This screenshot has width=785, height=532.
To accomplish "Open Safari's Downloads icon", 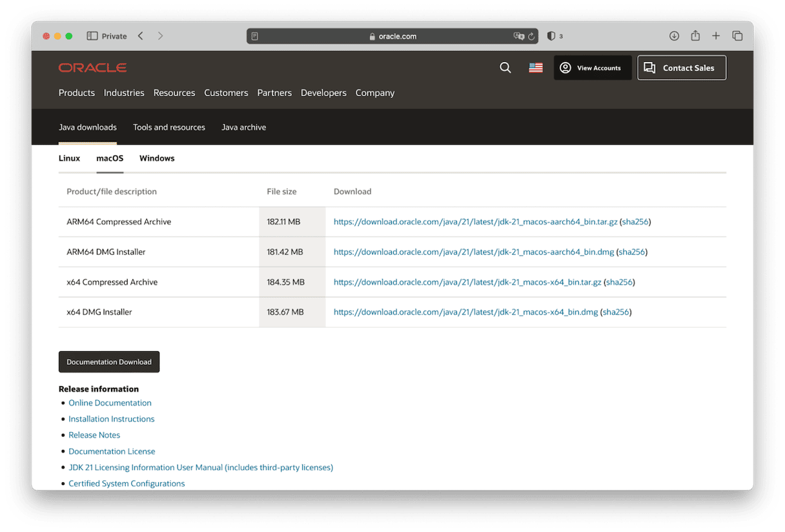I will tap(674, 36).
